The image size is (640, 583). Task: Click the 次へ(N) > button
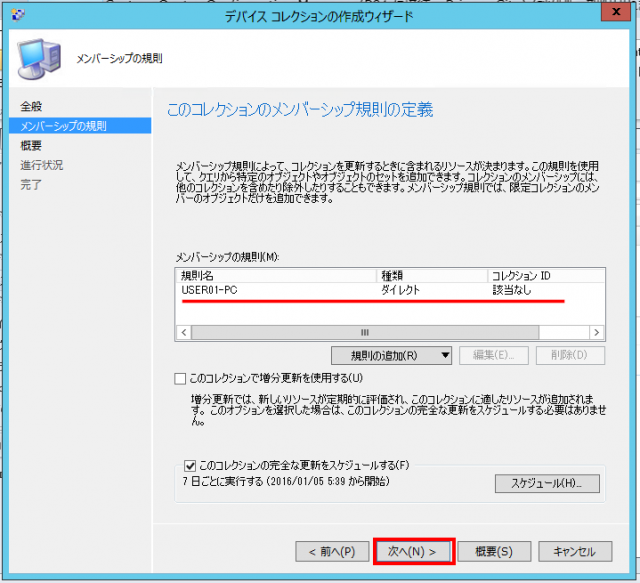[x=413, y=551]
